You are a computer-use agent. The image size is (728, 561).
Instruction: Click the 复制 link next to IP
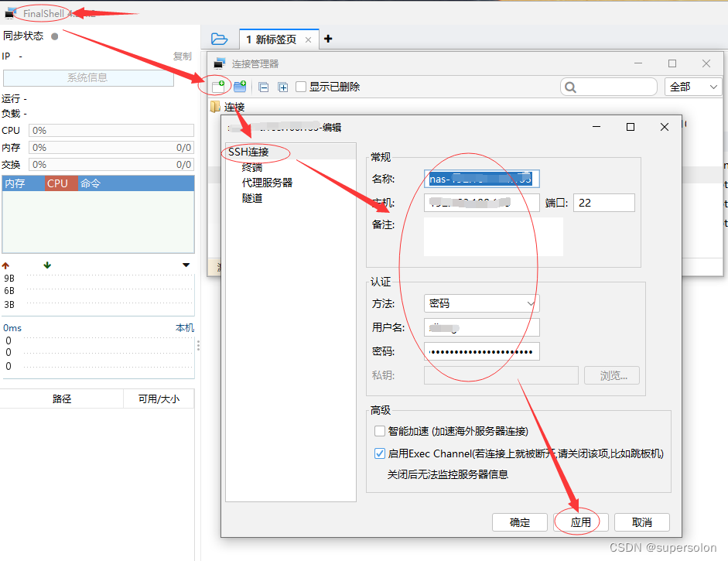coord(182,56)
